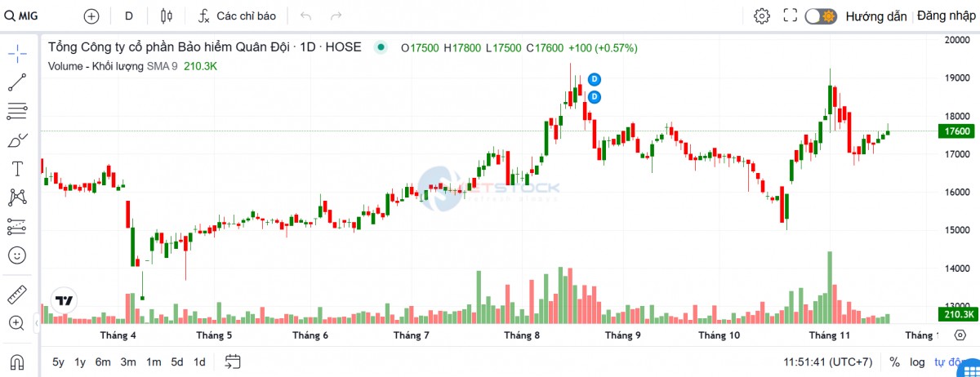Switch to the 1y time range
Screen dimensions: 980x377
pyautogui.click(x=80, y=361)
